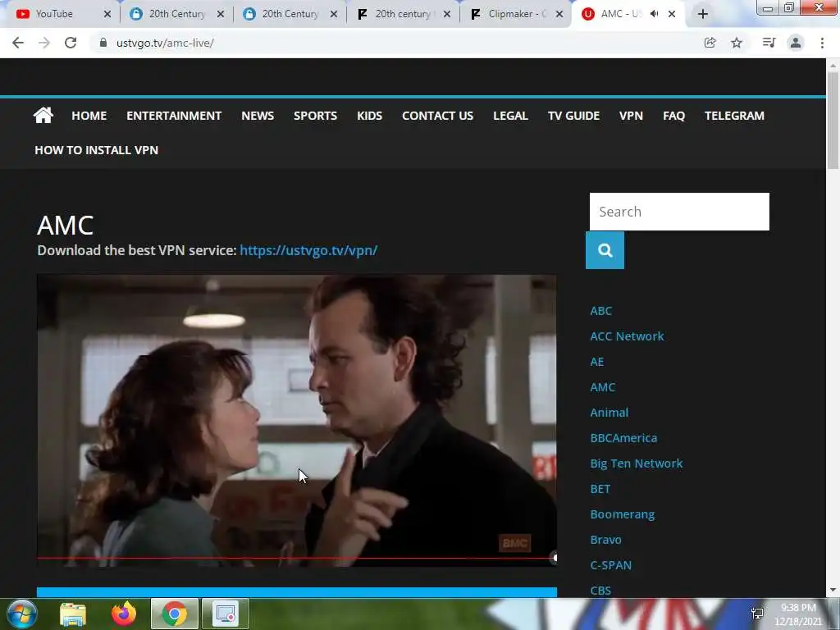Launch Firefox from the taskbar
Image resolution: width=840 pixels, height=630 pixels.
[x=124, y=614]
